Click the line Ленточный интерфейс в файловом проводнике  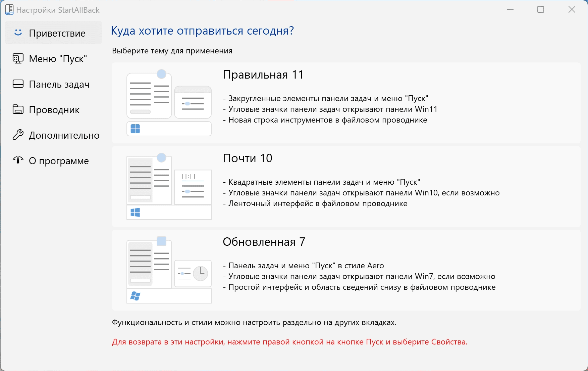tap(315, 203)
